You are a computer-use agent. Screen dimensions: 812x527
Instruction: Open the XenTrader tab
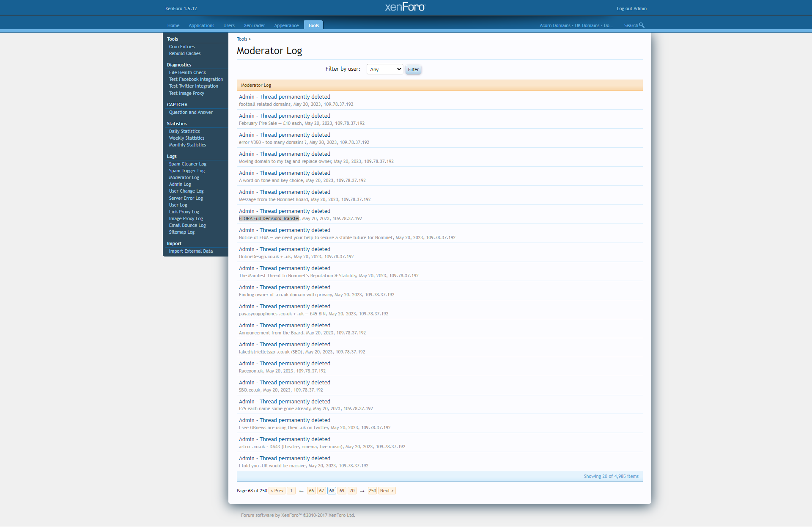click(x=254, y=25)
